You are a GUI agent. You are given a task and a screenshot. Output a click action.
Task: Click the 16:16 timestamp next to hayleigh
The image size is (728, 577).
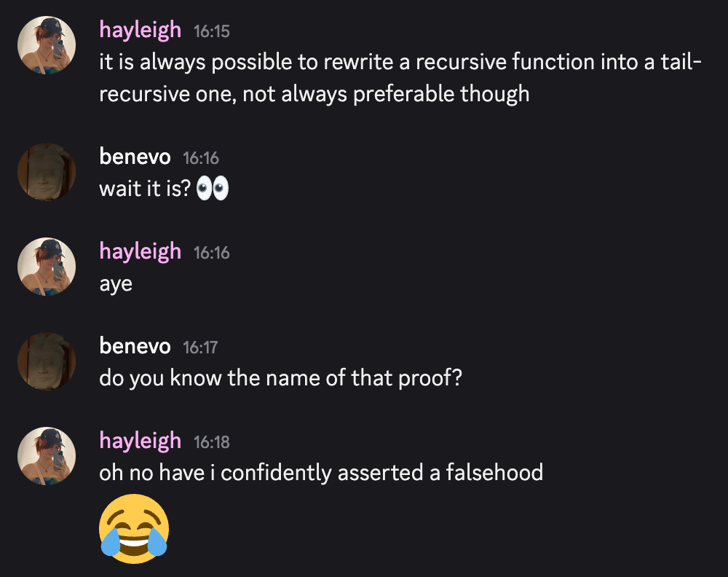click(x=212, y=253)
